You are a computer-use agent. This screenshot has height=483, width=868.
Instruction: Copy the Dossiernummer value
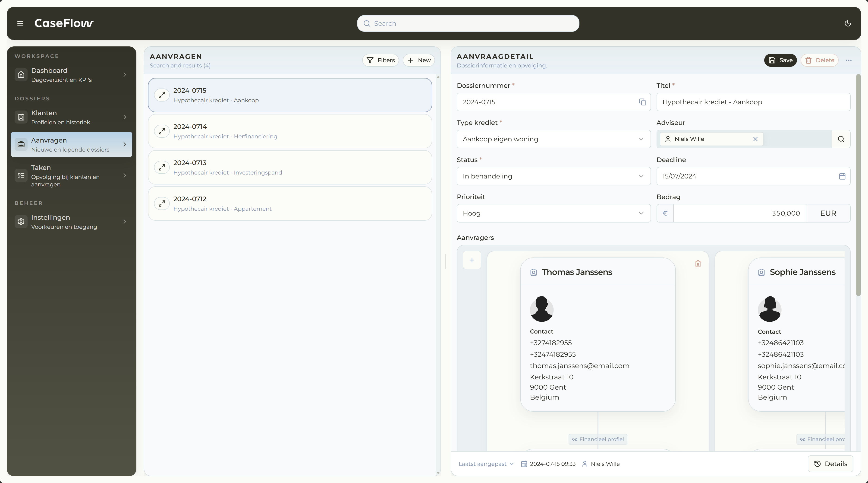(642, 102)
